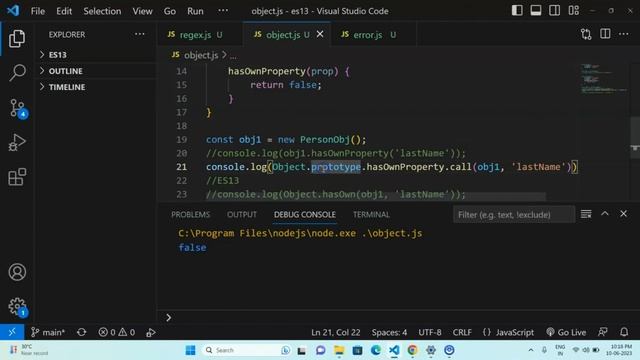Synchronize changes in the status bar
This screenshot has height=360, width=640.
coord(82,332)
